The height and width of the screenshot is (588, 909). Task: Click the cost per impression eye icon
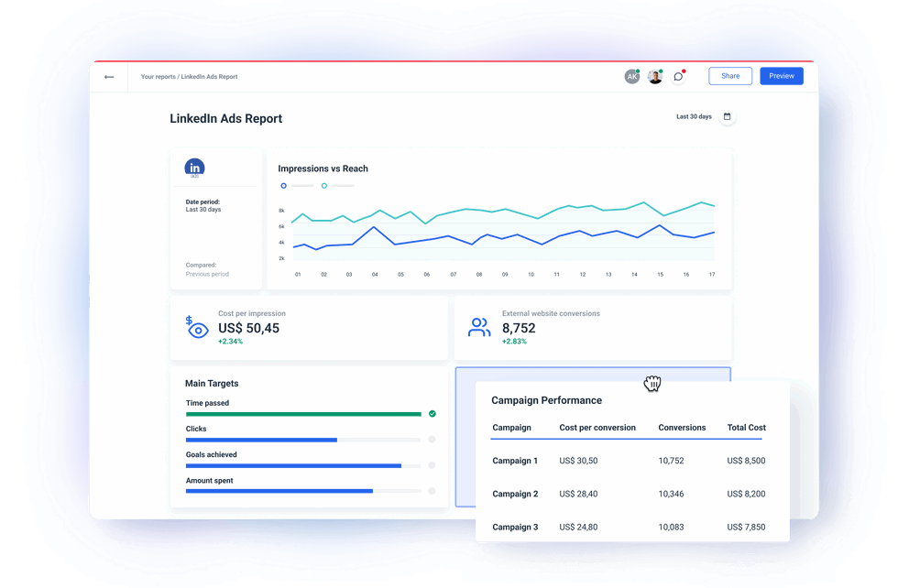click(x=196, y=327)
